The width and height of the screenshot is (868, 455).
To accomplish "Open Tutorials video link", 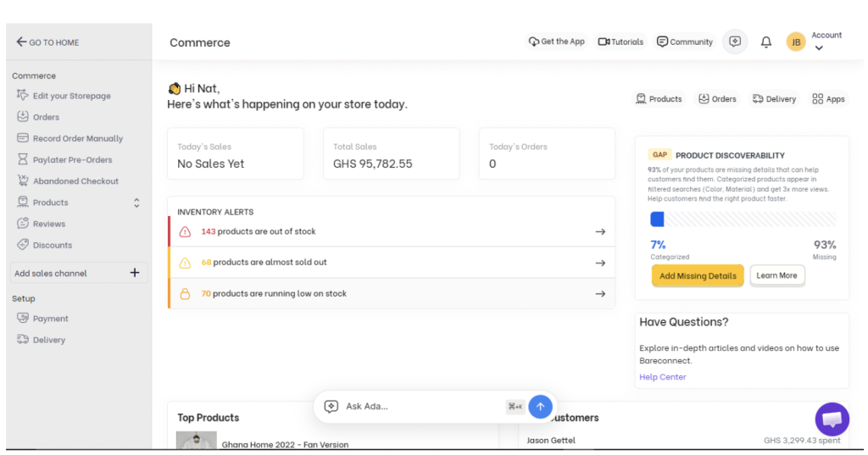I will (x=620, y=42).
